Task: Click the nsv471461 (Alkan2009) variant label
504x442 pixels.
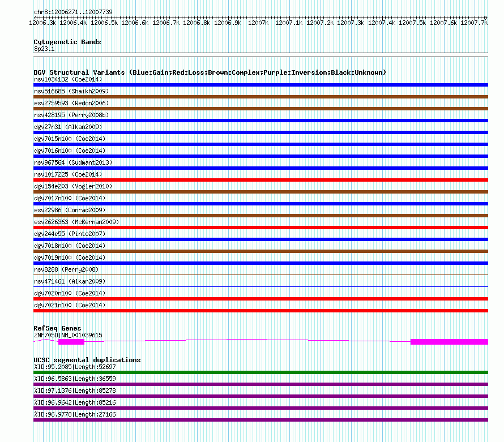Action: pyautogui.click(x=70, y=281)
